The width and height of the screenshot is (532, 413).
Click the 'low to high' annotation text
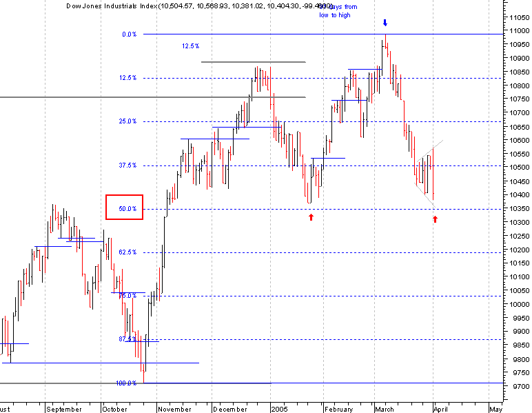[x=334, y=15]
